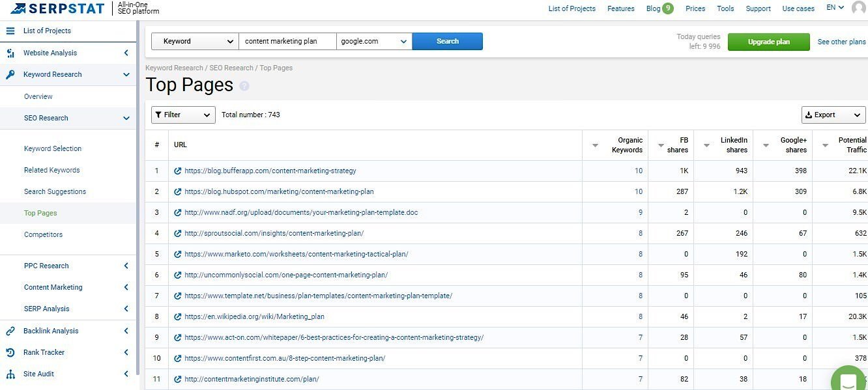The height and width of the screenshot is (390, 868).
Task: Expand the Website Analysis section chevron
Action: [x=126, y=53]
